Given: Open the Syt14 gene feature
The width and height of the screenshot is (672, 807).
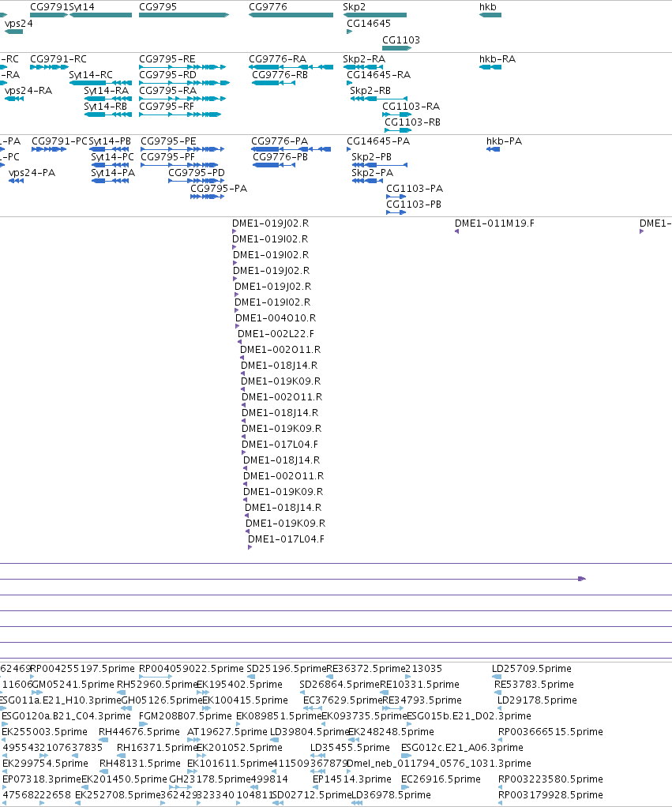Looking at the screenshot, I should [x=101, y=15].
